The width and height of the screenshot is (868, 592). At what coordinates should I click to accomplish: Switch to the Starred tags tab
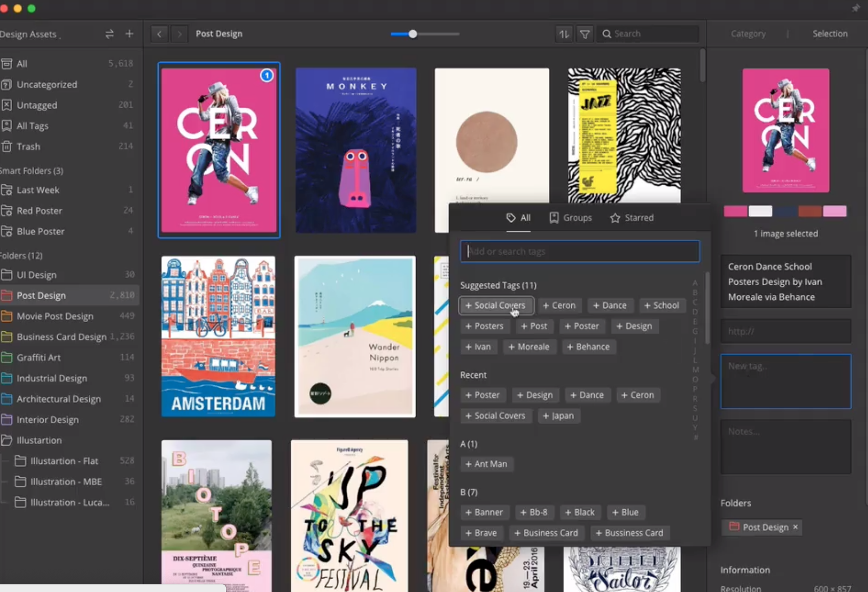click(x=631, y=218)
